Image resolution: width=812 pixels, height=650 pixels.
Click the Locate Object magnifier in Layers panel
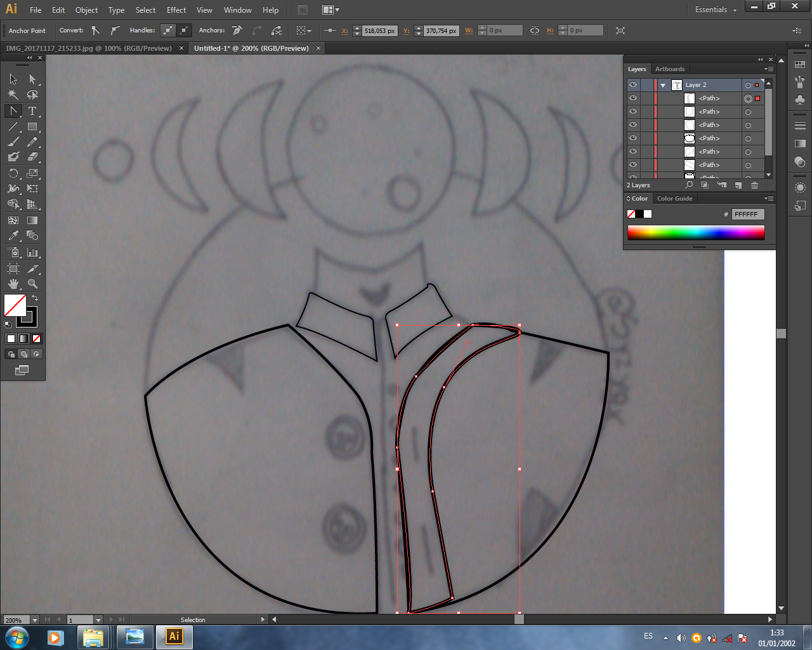(x=689, y=185)
